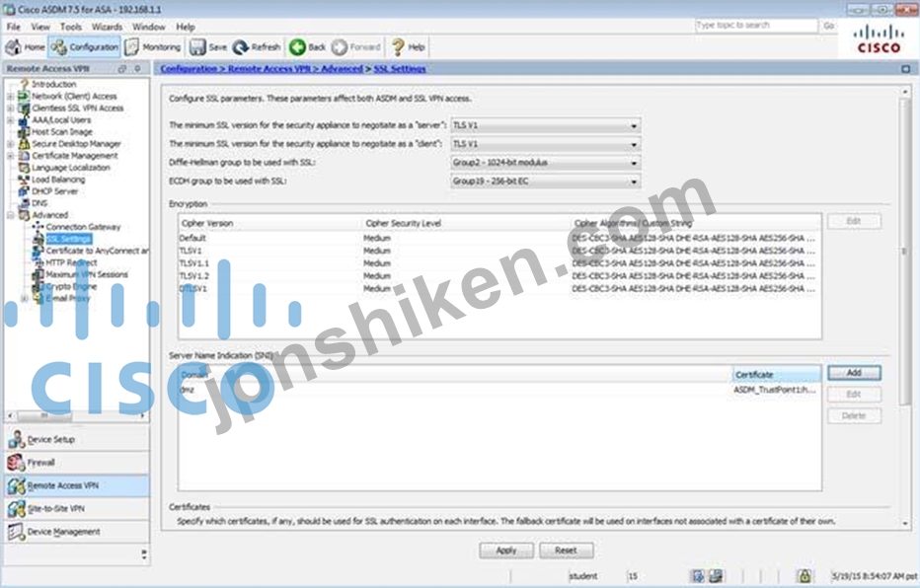Viewport: 920px width, 588px height.
Task: Select Language Localization tree item
Action: pyautogui.click(x=70, y=168)
